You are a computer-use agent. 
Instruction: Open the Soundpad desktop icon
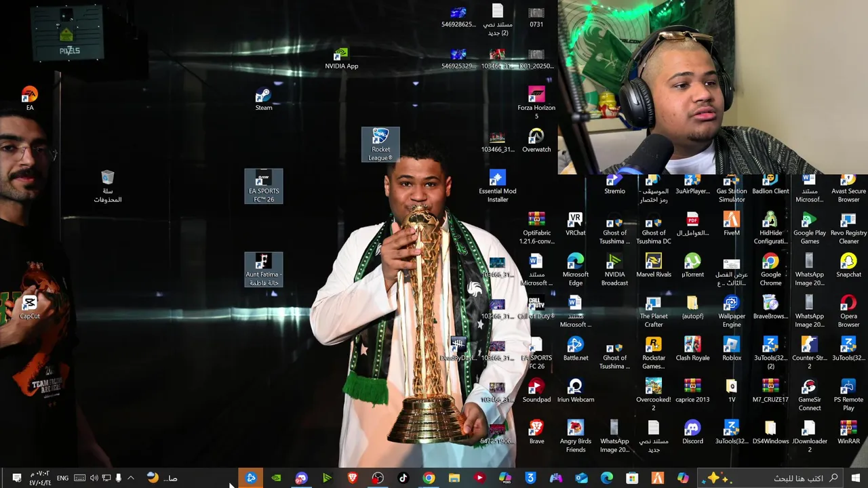click(x=536, y=391)
